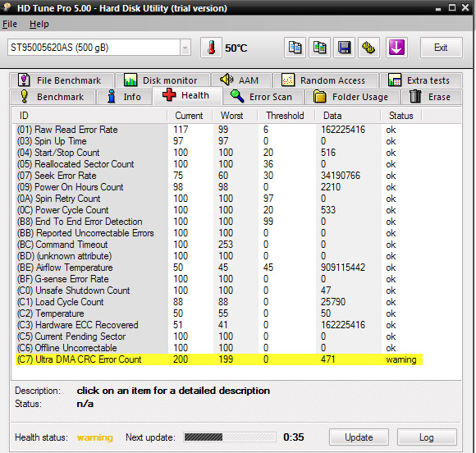Select the (09) Power On Hours Count row

click(x=218, y=187)
